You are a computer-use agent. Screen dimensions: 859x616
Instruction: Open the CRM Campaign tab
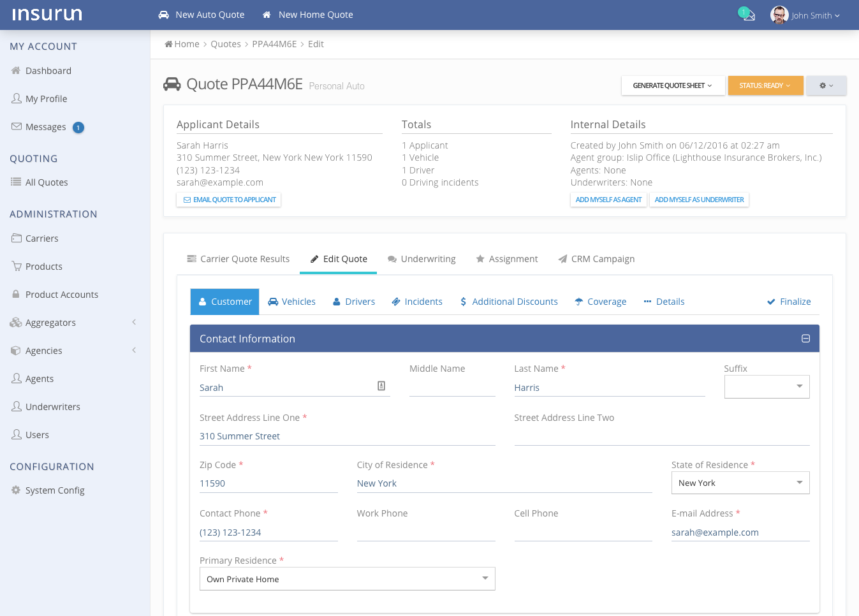tap(596, 259)
